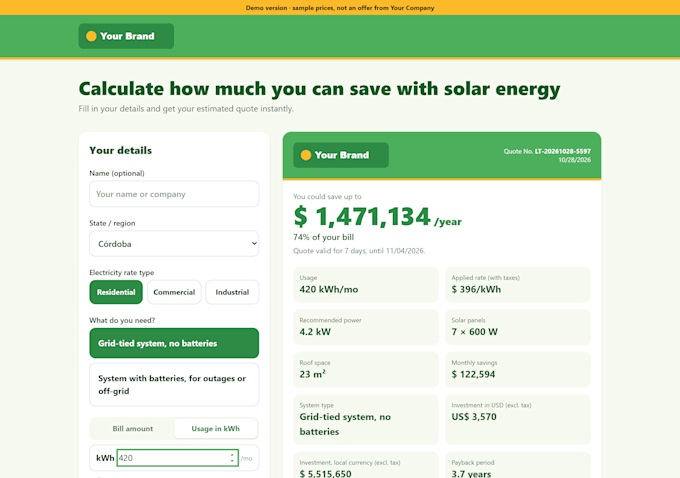Screen dimensions: 680x478
Task: Click the 10/28/2026 quote date
Action: 574,160
